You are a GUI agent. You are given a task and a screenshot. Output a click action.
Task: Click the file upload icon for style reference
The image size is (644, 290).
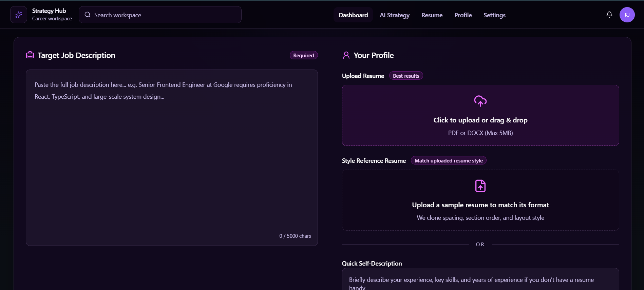(x=480, y=186)
